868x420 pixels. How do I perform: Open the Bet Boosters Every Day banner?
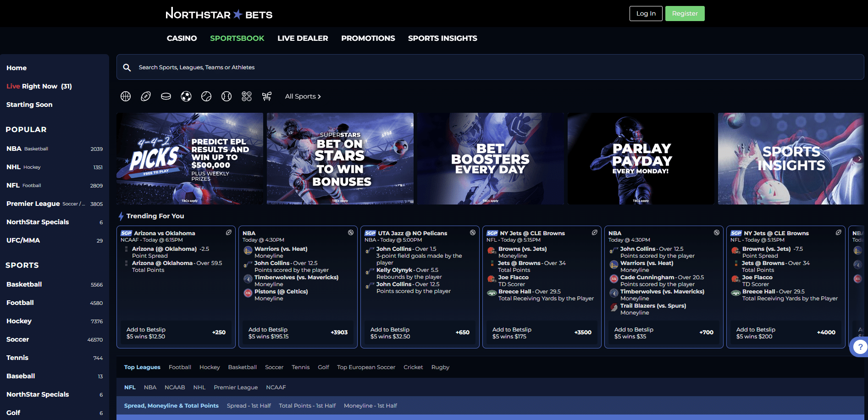tap(491, 159)
